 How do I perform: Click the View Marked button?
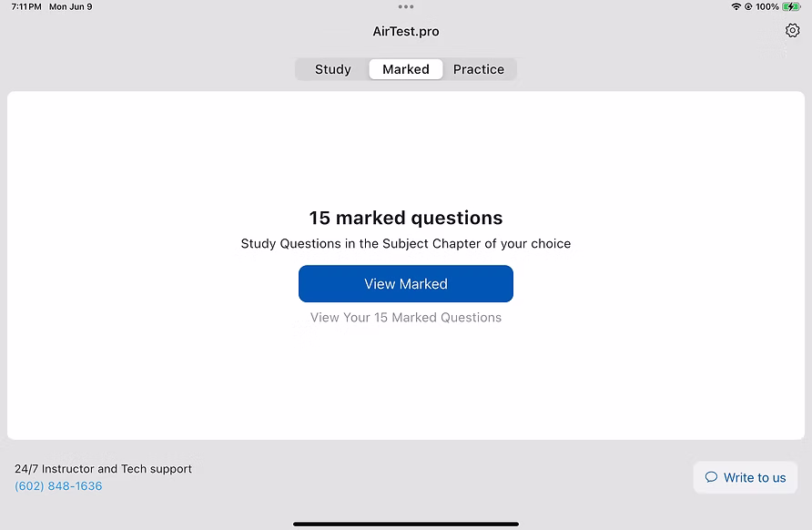[406, 284]
